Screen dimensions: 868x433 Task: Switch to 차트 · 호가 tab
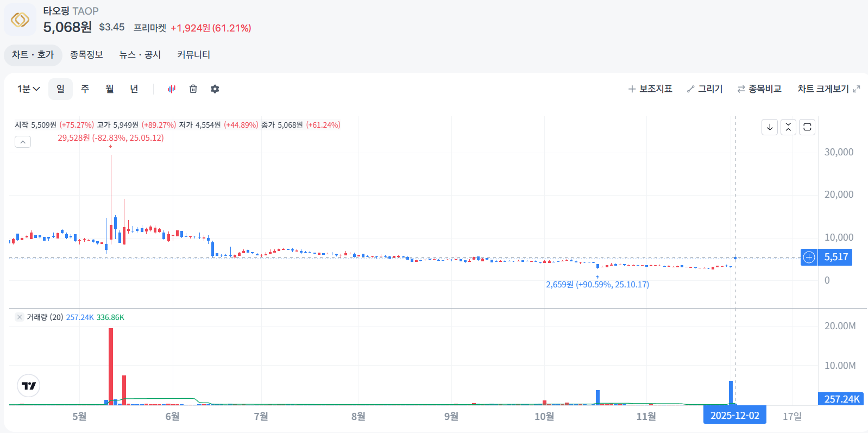pyautogui.click(x=33, y=55)
